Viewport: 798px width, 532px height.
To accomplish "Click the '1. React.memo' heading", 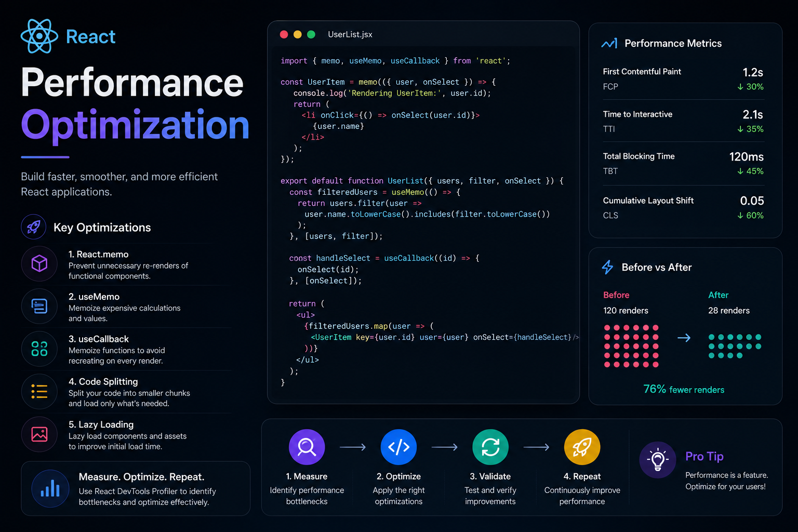I will 98,254.
